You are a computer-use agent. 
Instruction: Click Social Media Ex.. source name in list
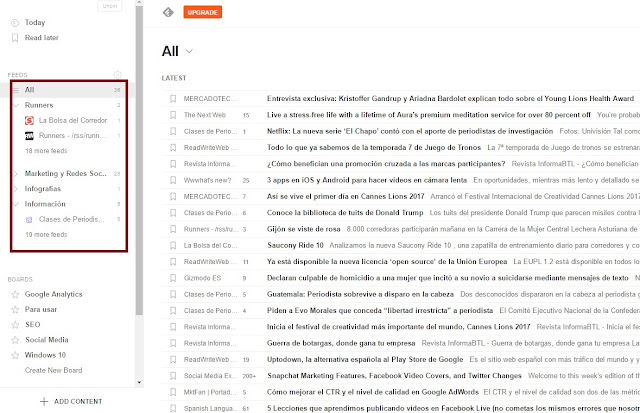pos(210,376)
